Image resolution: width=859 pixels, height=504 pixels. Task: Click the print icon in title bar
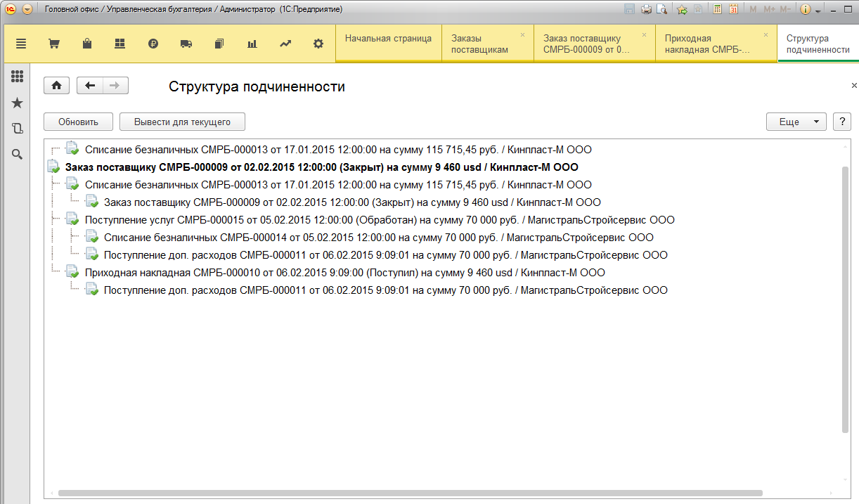point(646,9)
